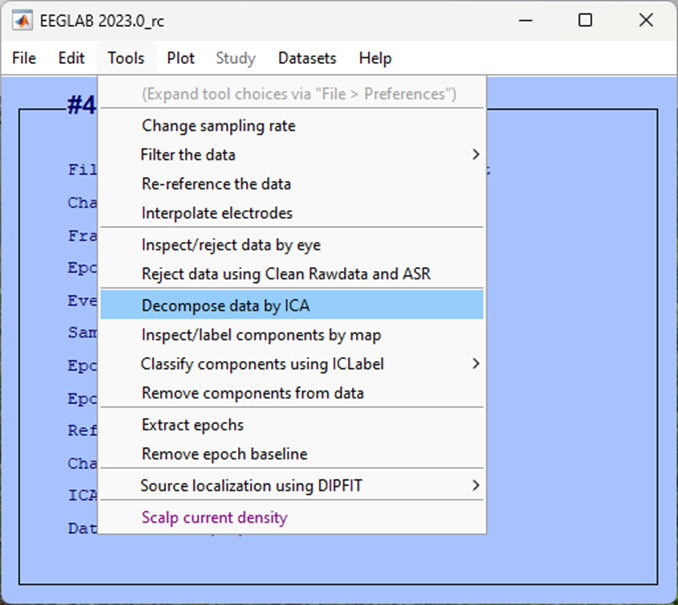Open the Datasets menu

point(307,58)
